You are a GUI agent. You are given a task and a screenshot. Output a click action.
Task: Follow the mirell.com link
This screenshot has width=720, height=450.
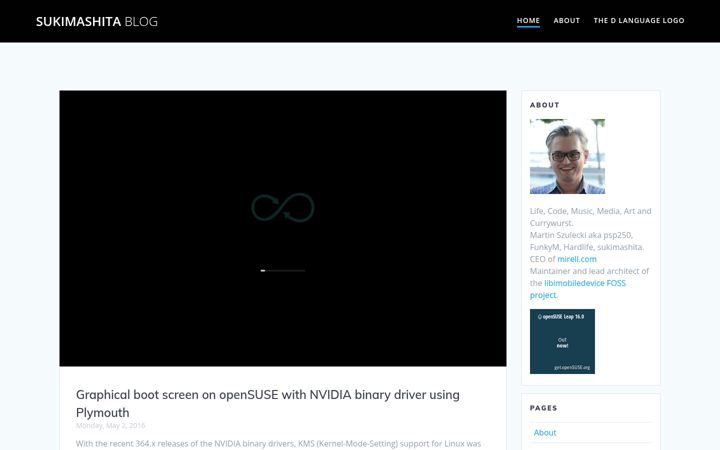point(577,259)
